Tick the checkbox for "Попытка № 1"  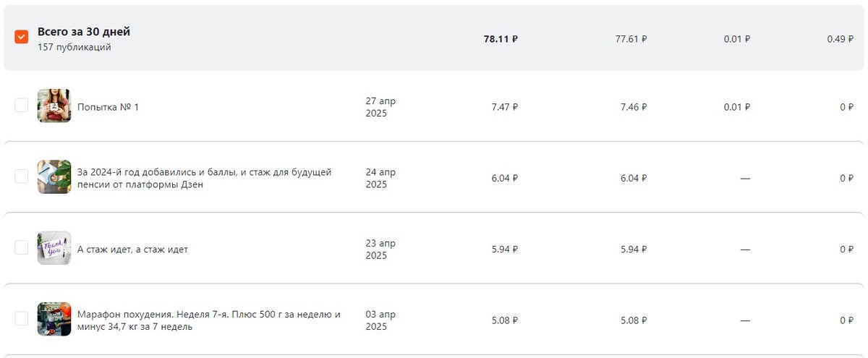coord(22,106)
